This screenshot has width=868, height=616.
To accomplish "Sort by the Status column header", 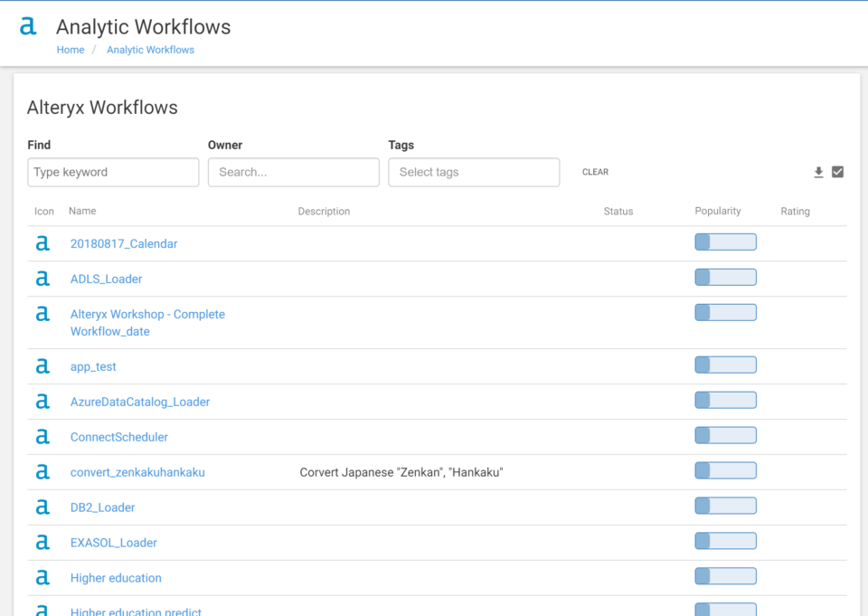I will [618, 211].
